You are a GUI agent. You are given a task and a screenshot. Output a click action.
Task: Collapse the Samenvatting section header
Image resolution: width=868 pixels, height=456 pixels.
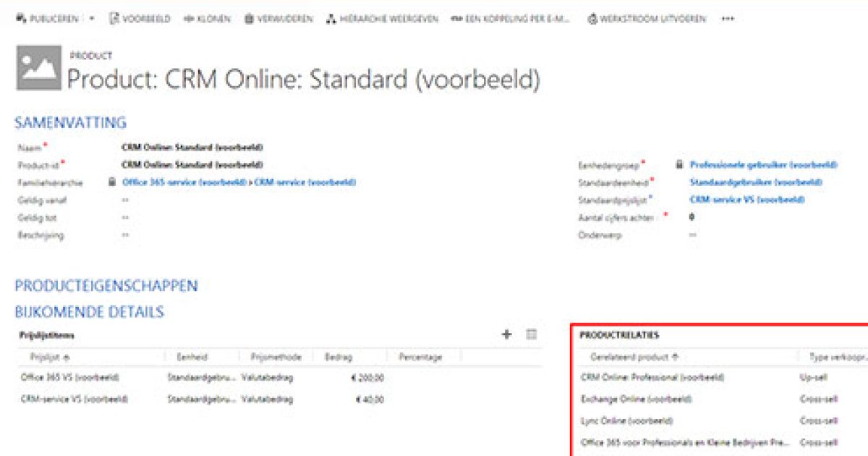click(70, 122)
